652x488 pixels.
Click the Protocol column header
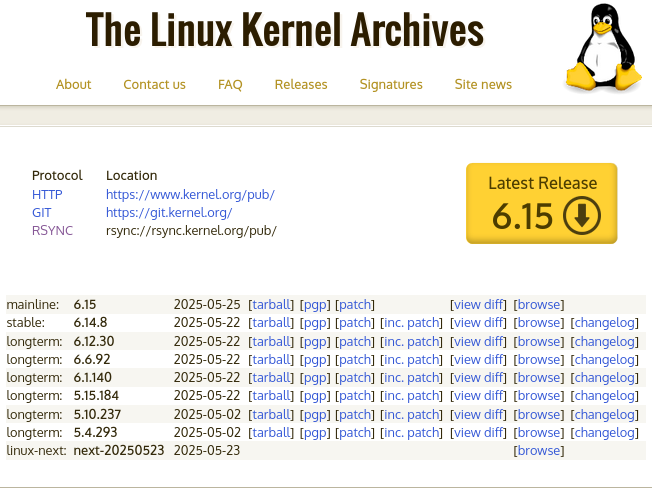pos(57,175)
